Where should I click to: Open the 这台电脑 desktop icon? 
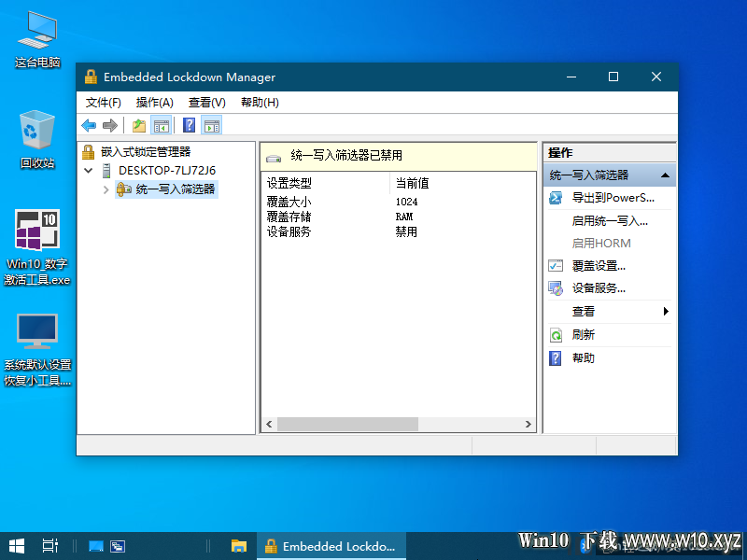click(x=37, y=39)
